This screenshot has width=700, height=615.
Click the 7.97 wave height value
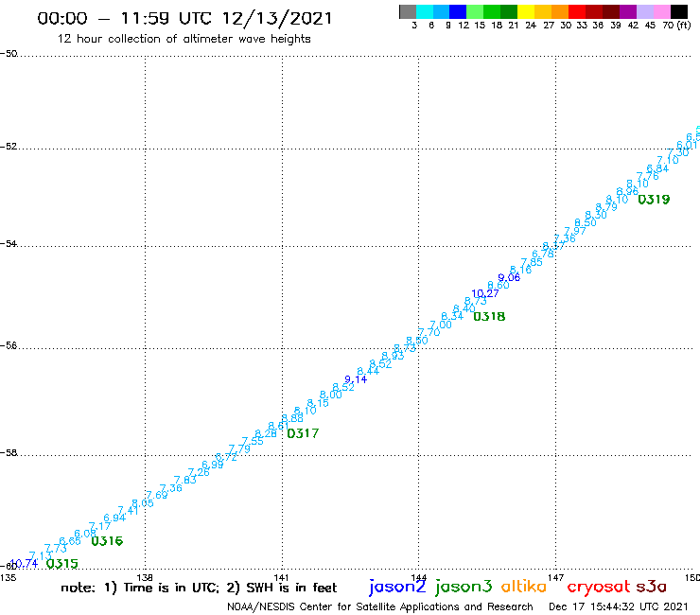point(575,231)
